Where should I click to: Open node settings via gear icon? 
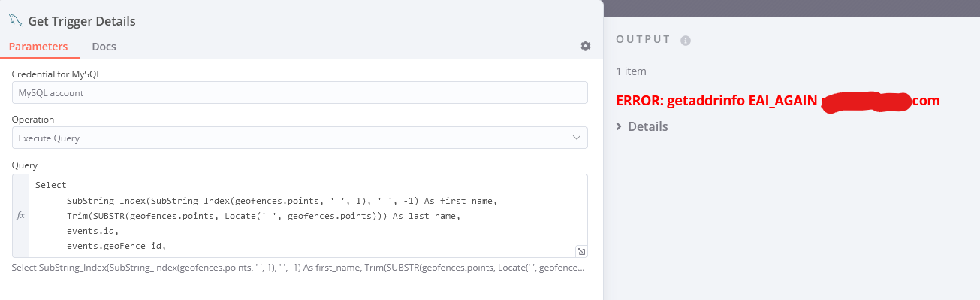point(586,46)
